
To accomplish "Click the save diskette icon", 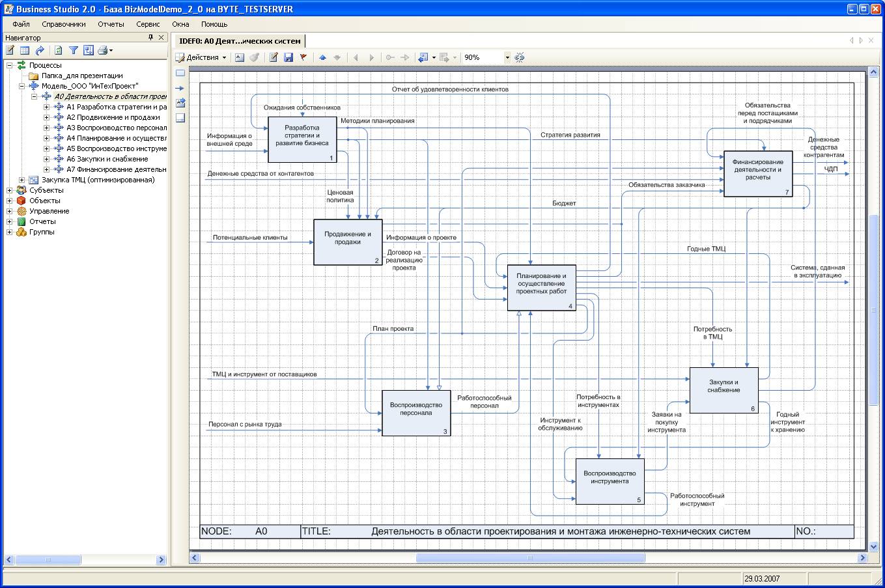I will click(288, 57).
